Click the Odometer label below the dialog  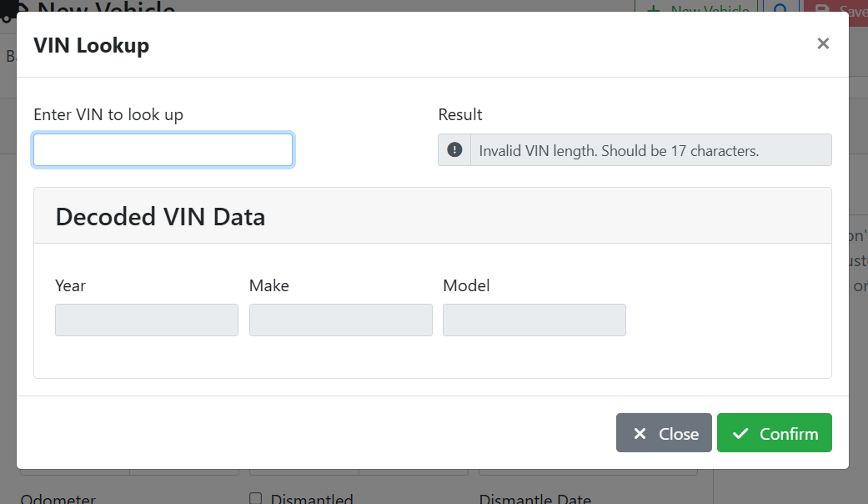(58, 499)
